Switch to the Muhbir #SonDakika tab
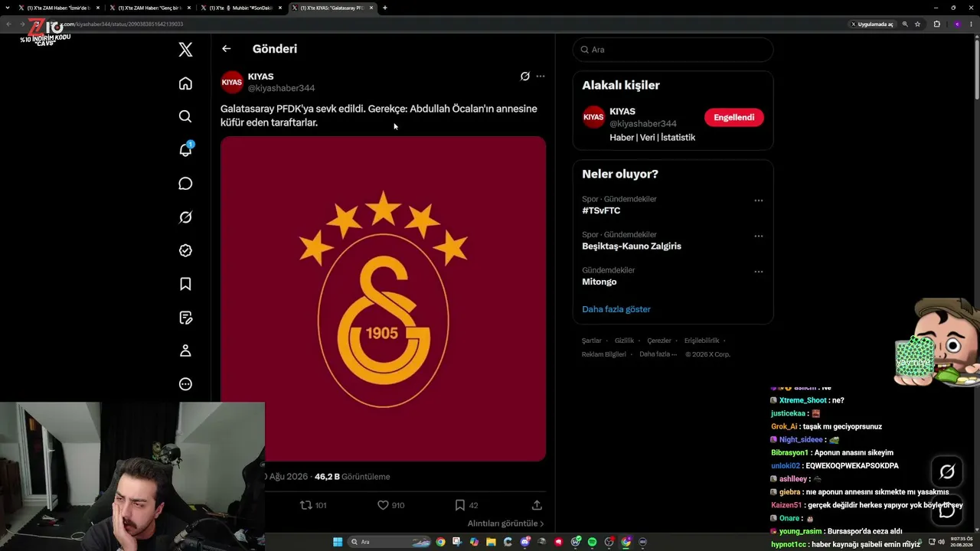The height and width of the screenshot is (551, 980). tap(241, 8)
